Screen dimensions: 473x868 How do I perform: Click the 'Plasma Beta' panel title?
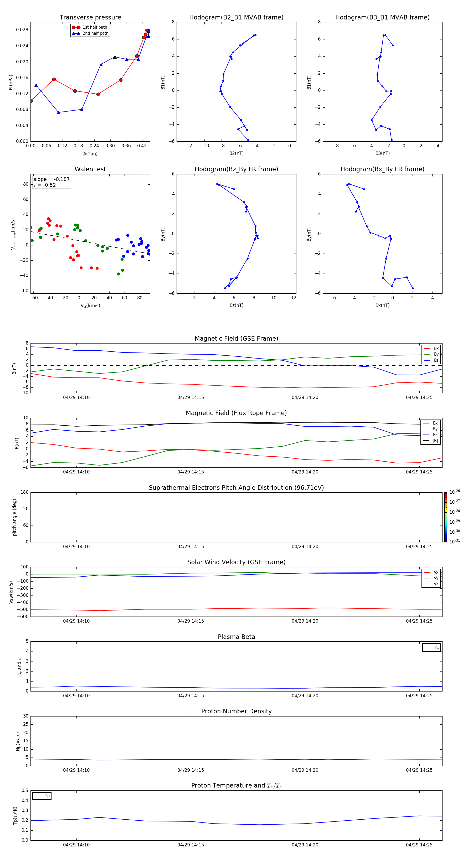coord(236,637)
